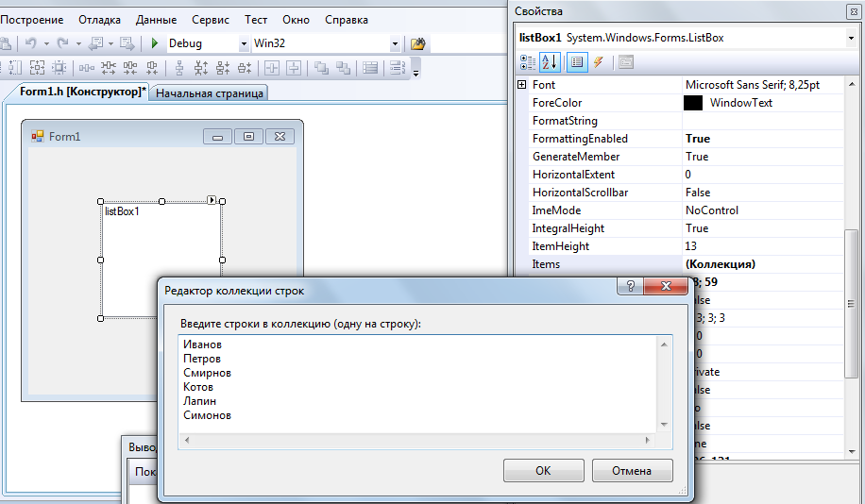
Task: Show Events lightning bolt toggle
Action: tap(599, 61)
